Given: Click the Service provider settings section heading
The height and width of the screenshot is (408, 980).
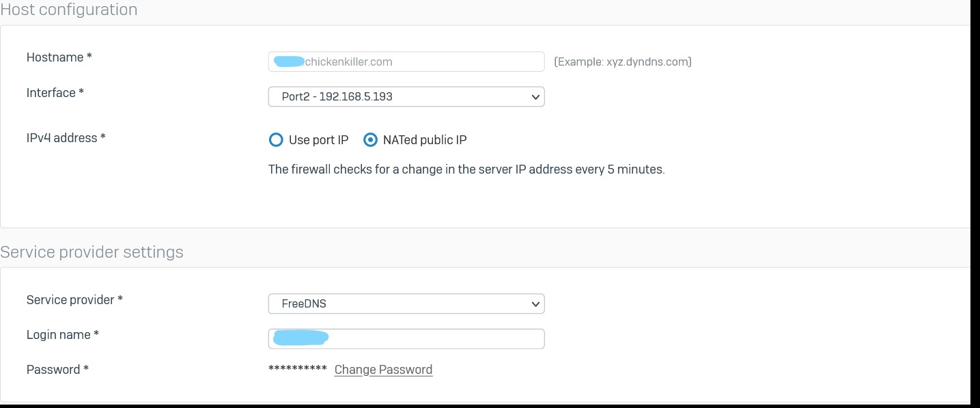Looking at the screenshot, I should pos(92,252).
